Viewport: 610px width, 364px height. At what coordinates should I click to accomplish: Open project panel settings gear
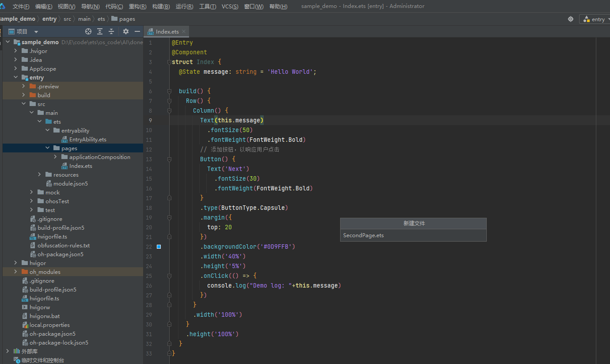tap(126, 31)
